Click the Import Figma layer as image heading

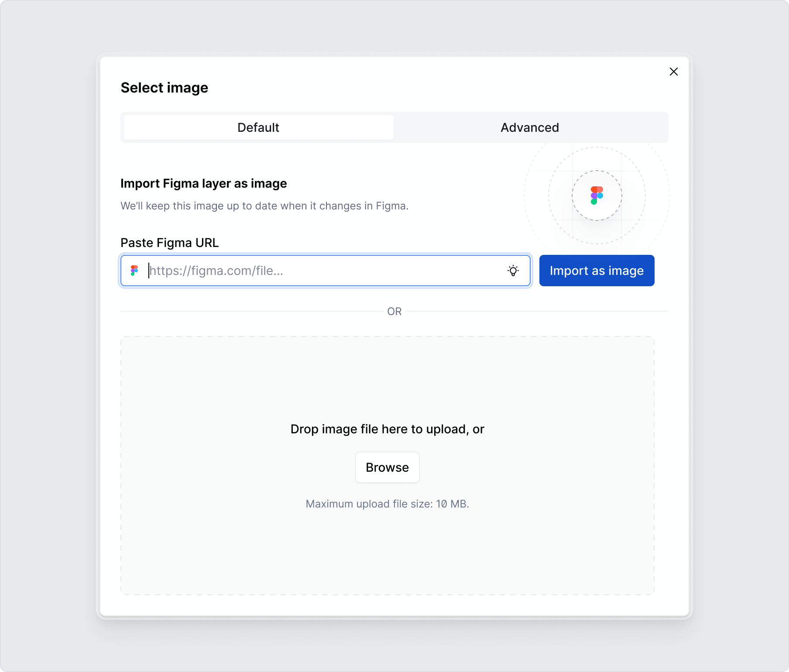(203, 183)
